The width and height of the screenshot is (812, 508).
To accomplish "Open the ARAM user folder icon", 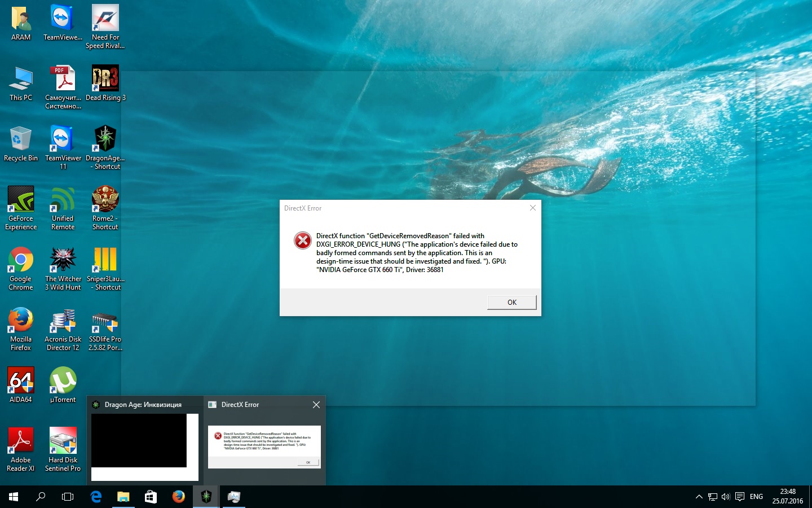I will [x=21, y=23].
